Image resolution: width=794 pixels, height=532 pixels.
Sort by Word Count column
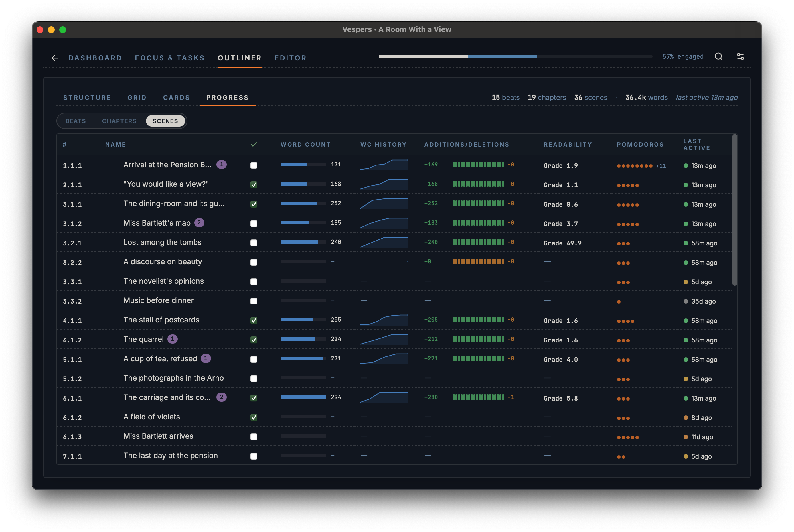(305, 145)
